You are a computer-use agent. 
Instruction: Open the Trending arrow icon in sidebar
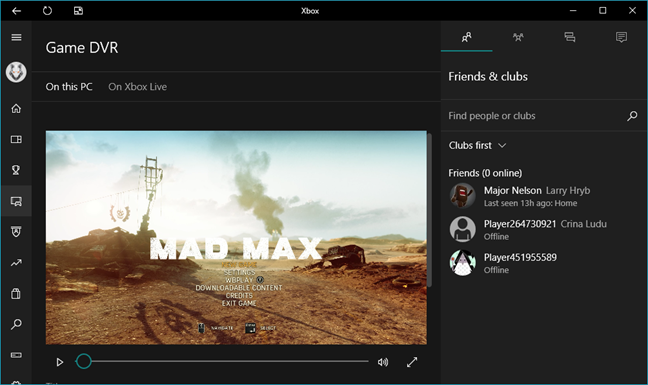click(16, 263)
